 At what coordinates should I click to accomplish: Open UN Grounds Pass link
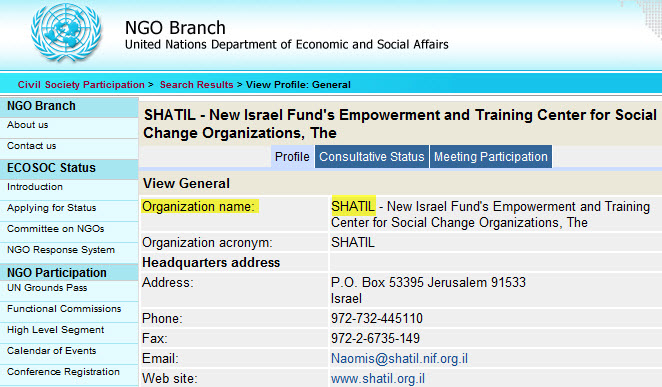tap(47, 288)
